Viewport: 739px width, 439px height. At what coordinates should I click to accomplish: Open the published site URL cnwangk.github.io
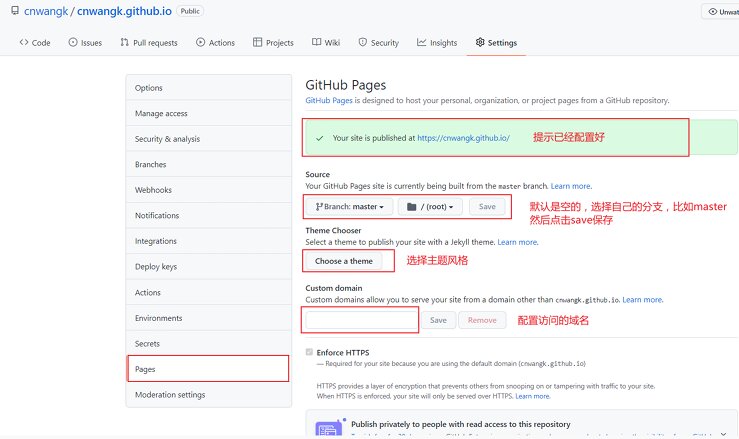pyautogui.click(x=463, y=138)
